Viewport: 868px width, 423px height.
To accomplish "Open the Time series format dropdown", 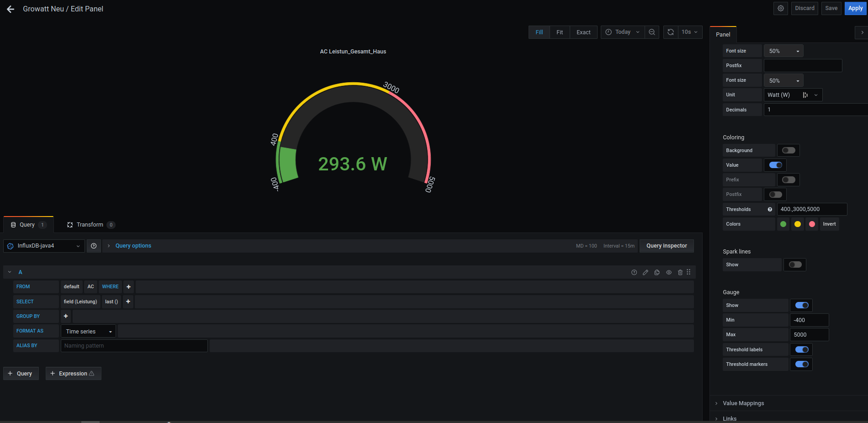I will [88, 331].
